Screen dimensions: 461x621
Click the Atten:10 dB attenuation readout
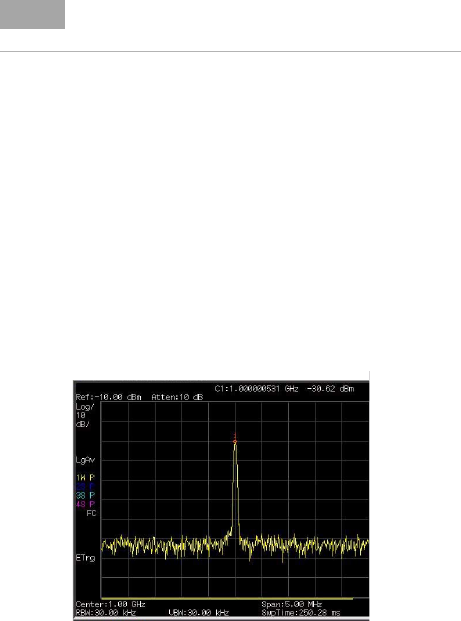tap(177, 397)
